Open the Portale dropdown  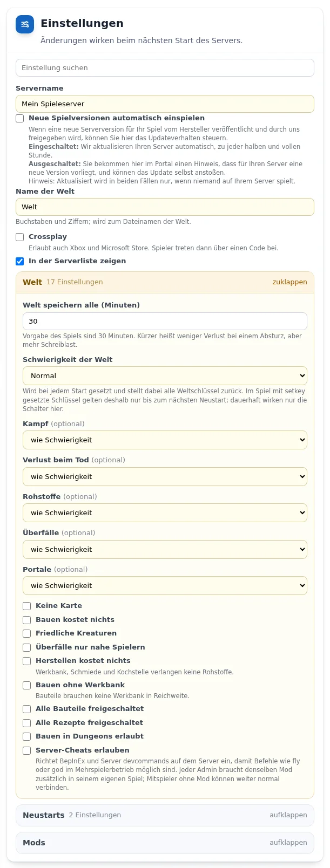point(165,585)
